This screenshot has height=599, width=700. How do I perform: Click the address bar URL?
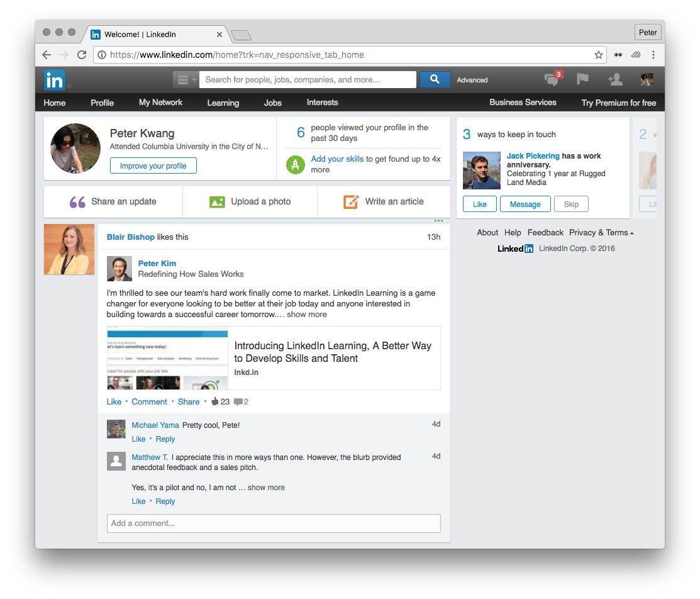237,55
